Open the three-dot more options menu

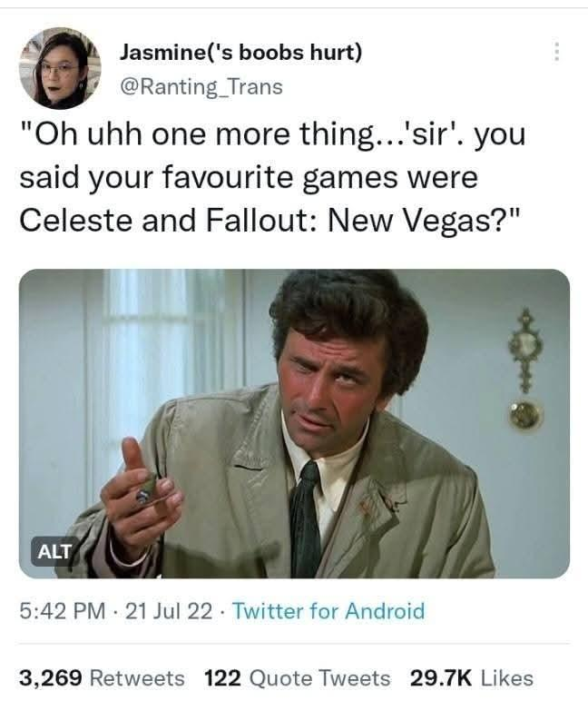click(x=556, y=52)
